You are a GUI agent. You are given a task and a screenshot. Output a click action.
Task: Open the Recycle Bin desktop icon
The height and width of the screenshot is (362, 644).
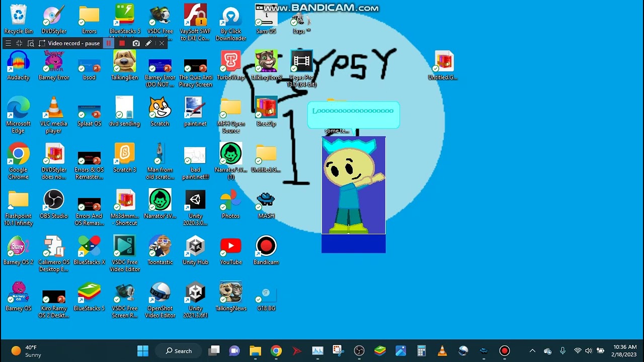(x=18, y=20)
